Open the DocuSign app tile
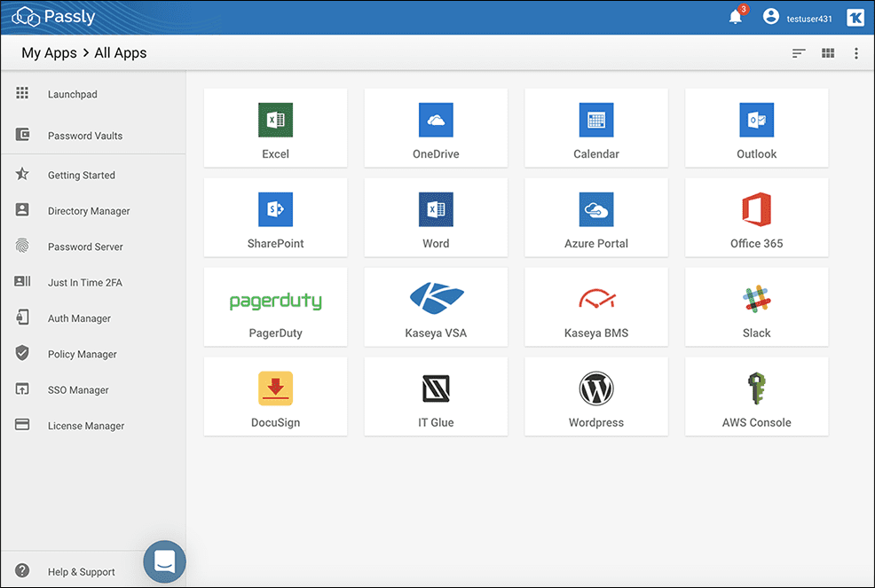875x588 pixels. pyautogui.click(x=275, y=396)
